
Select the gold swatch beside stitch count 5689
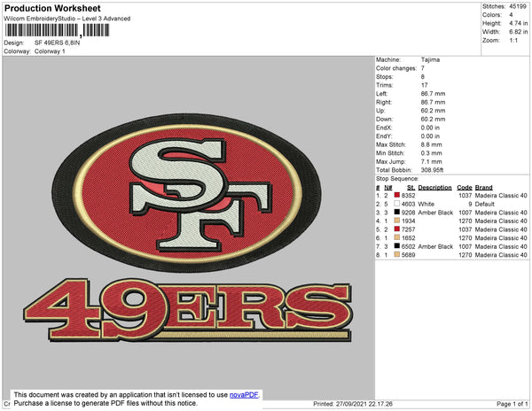pos(396,254)
